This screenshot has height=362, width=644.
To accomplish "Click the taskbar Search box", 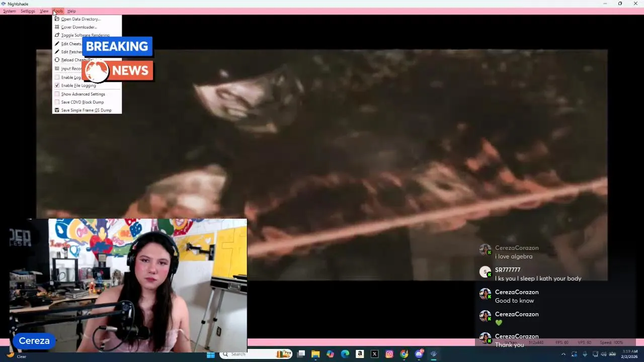I will coord(257,354).
